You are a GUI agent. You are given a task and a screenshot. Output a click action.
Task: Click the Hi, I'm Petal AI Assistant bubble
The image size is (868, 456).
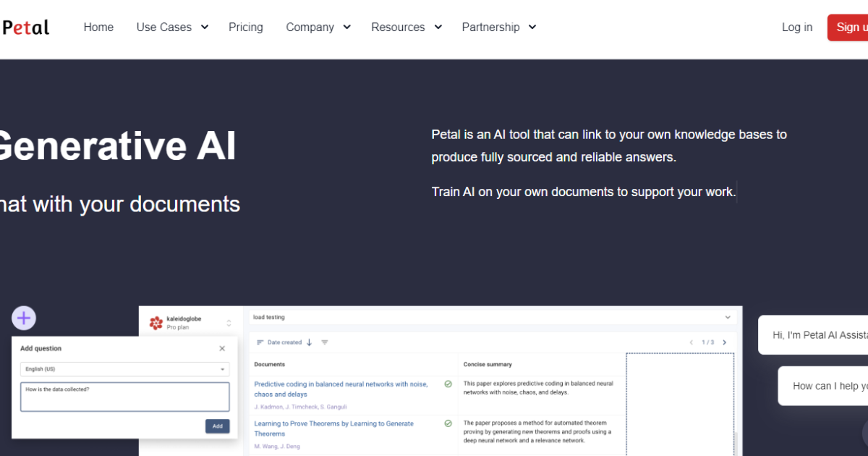click(813, 335)
